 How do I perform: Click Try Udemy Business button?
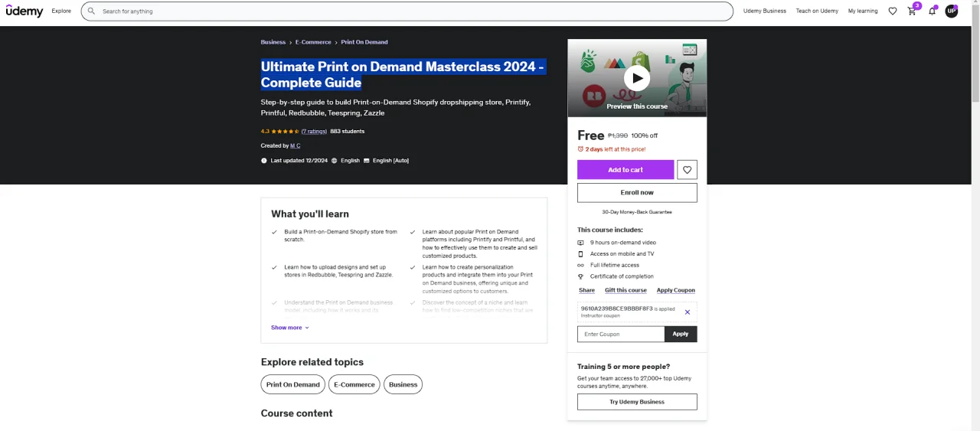click(637, 402)
